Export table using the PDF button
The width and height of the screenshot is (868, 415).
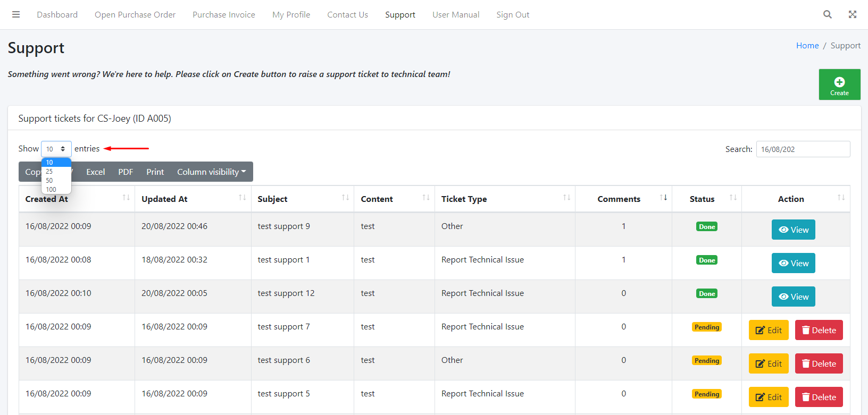point(126,172)
